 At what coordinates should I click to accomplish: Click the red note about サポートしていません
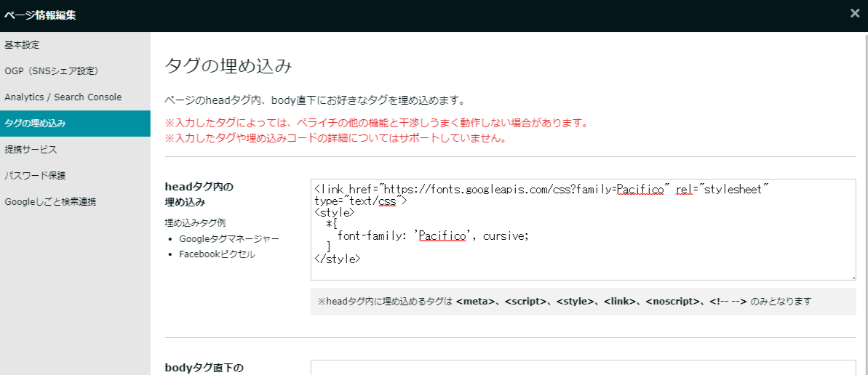336,138
